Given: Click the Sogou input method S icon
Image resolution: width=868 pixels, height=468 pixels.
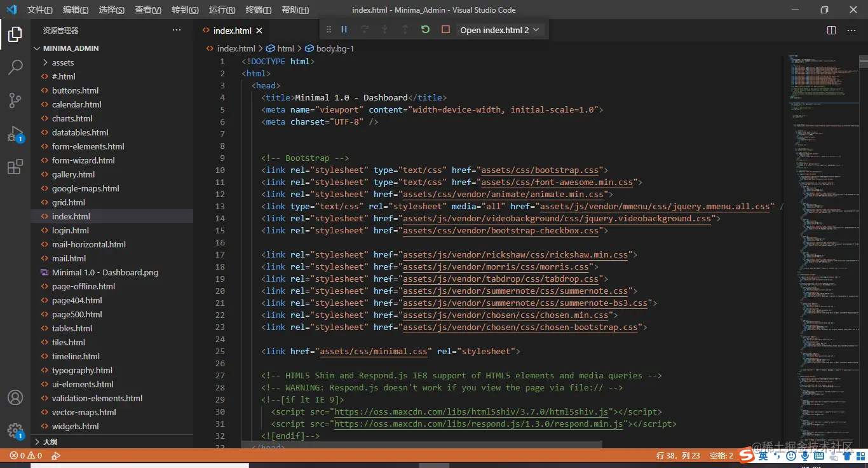Looking at the screenshot, I should [747, 455].
